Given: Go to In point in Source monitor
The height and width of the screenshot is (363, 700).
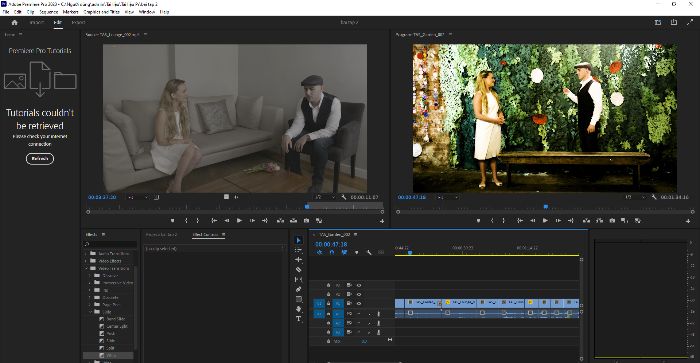Looking at the screenshot, I should [214, 221].
